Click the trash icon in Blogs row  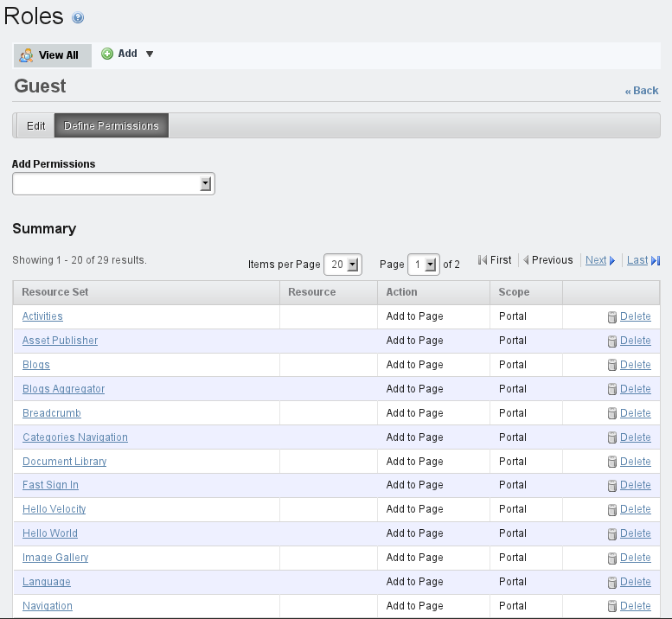(612, 365)
